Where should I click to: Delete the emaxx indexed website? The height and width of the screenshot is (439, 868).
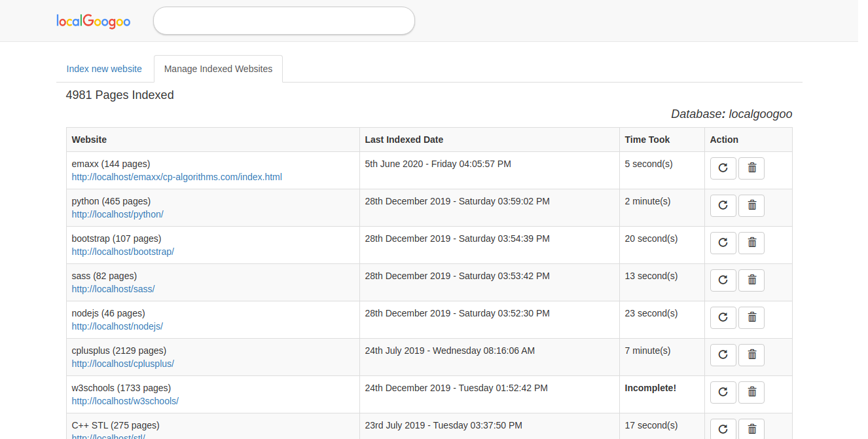(751, 168)
